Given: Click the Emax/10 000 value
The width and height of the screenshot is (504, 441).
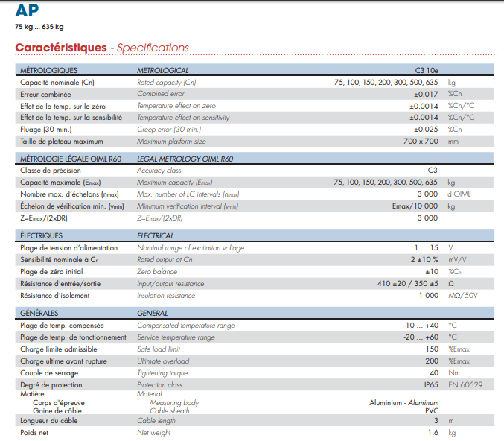Looking at the screenshot, I should [415, 206].
